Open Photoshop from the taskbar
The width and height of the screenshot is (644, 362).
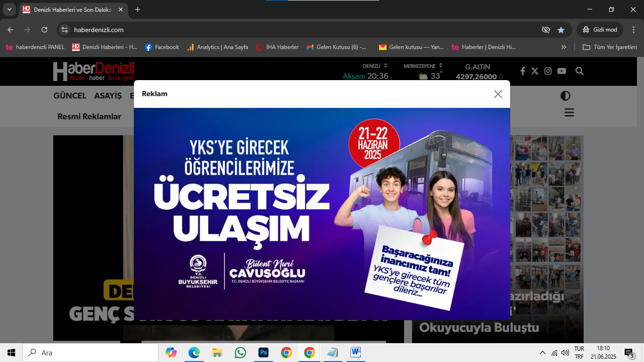pos(263,353)
